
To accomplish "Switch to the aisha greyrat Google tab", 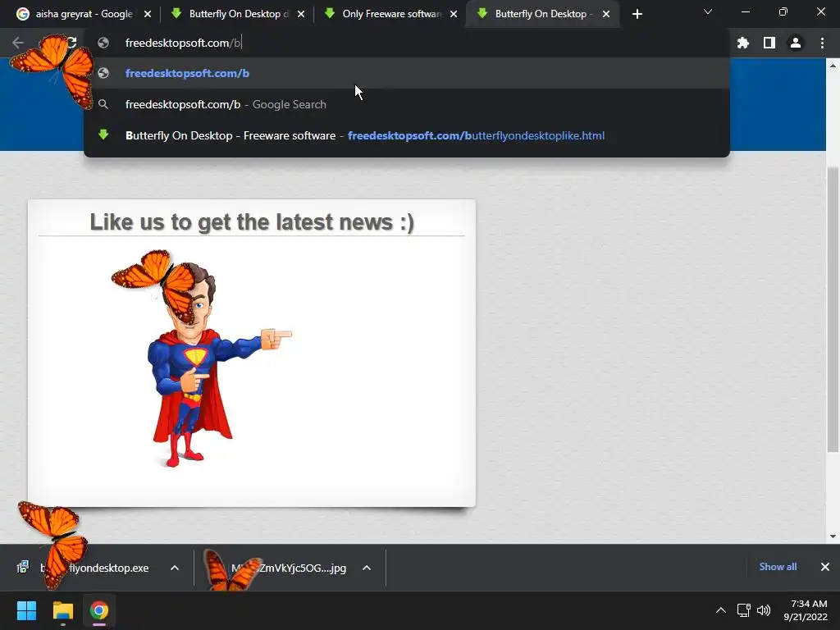I will 75,14.
